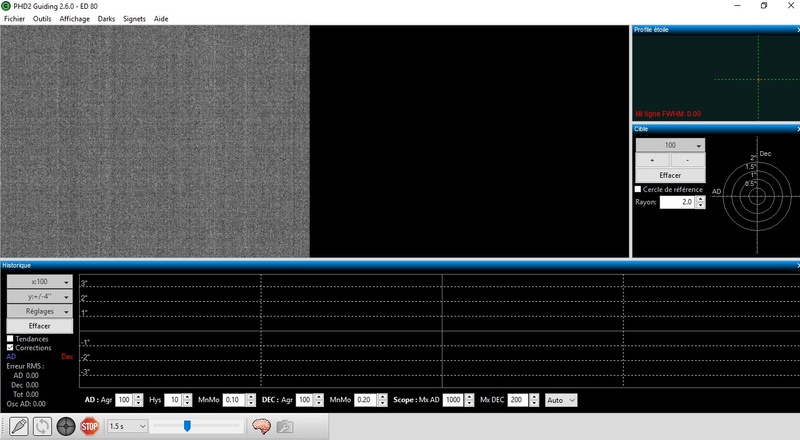Click the Rayon spinner arrows
Screen dimensions: 800x440
(701, 202)
